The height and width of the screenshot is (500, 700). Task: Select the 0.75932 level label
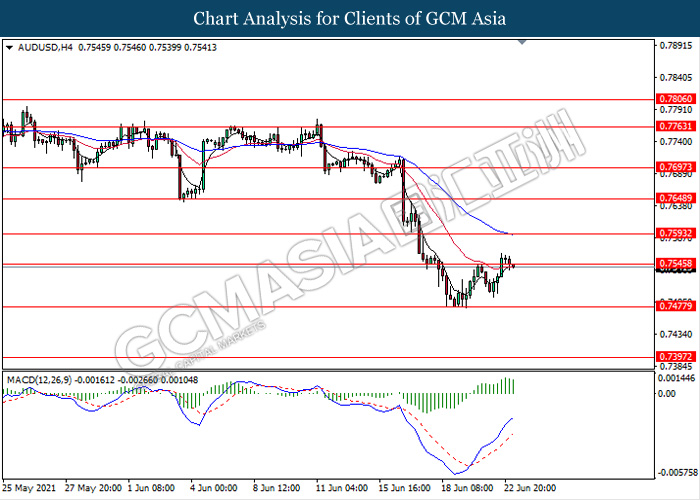click(676, 233)
